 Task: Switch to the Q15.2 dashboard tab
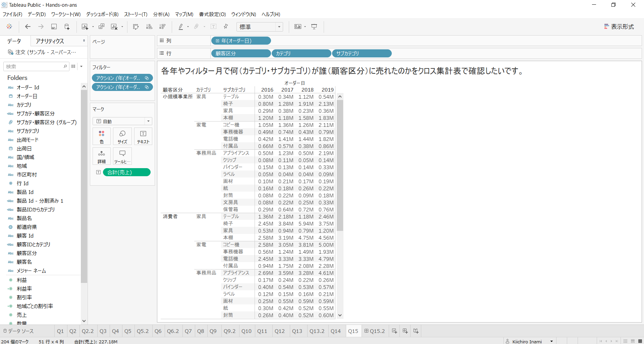[x=374, y=331]
